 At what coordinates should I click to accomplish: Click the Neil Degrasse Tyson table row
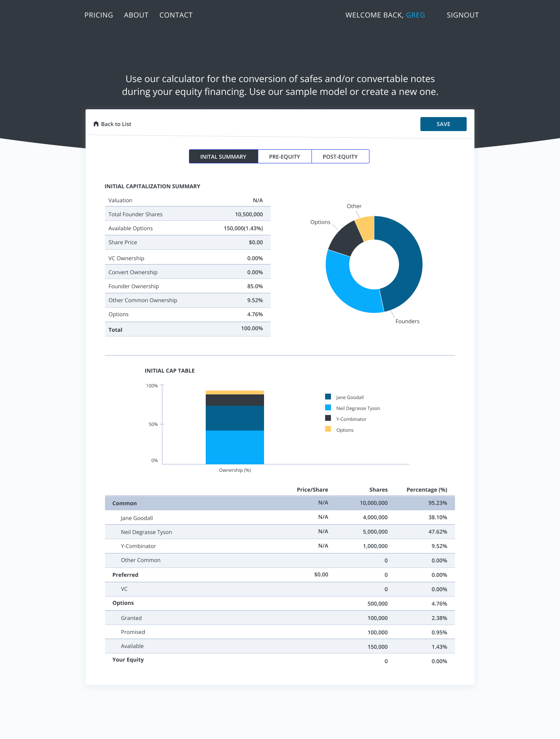pos(280,532)
